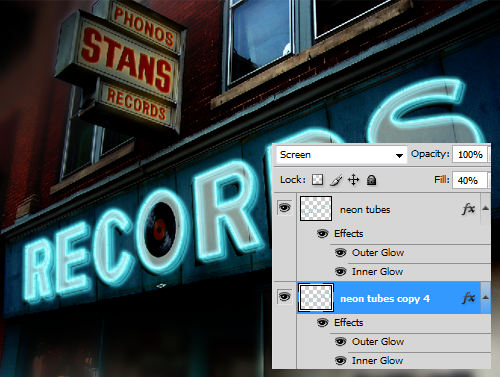Select the neon tubes copy 4 thumbnail
Image resolution: width=500 pixels, height=377 pixels.
[316, 298]
